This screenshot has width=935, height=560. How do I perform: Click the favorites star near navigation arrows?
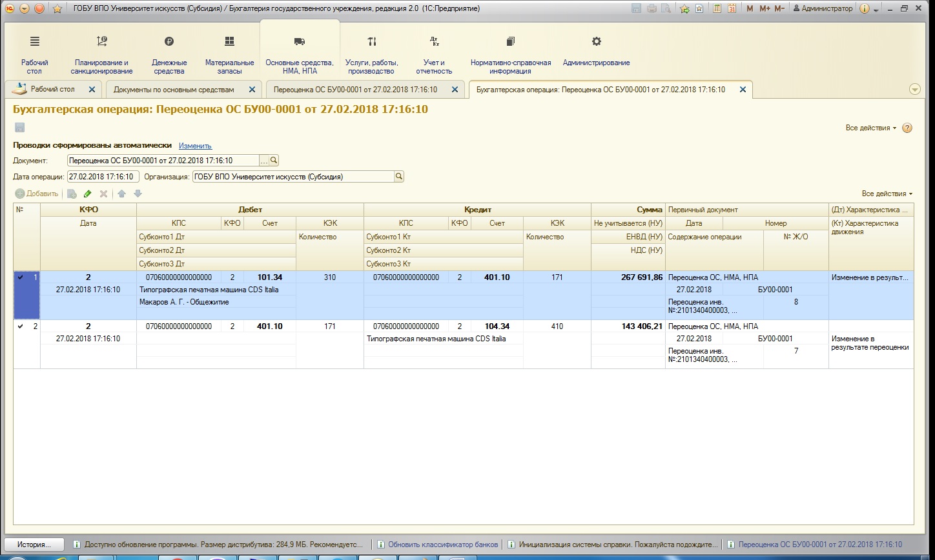point(57,8)
